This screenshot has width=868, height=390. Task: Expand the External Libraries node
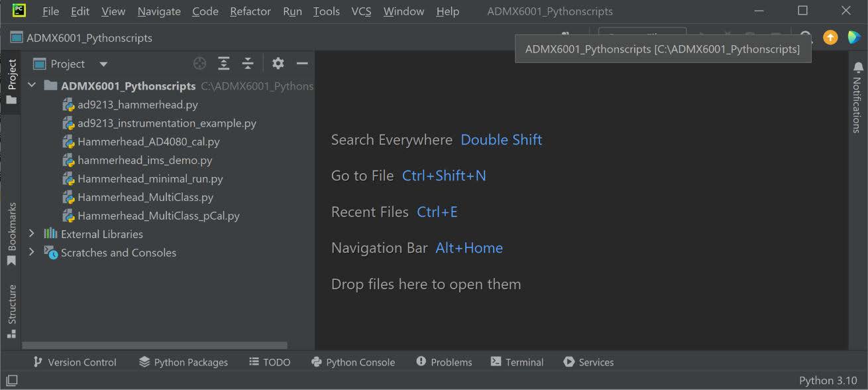[31, 233]
